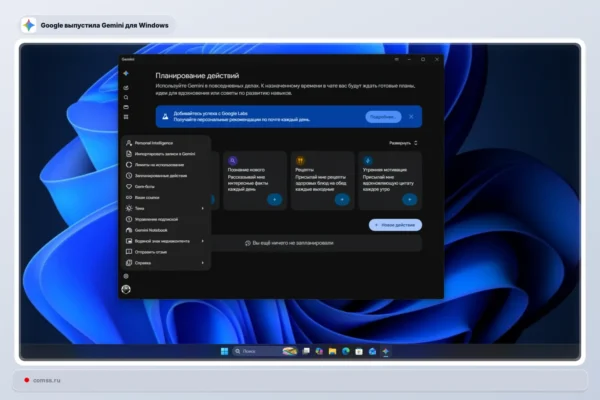600x400 pixels.
Task: Click the Gemini taskbar icon
Action: 386,351
